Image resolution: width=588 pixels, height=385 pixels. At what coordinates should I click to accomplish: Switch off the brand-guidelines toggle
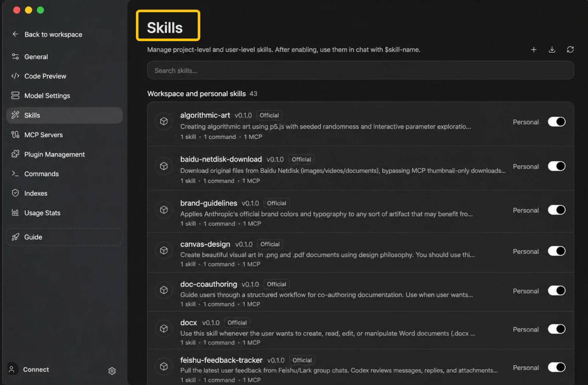pos(556,210)
